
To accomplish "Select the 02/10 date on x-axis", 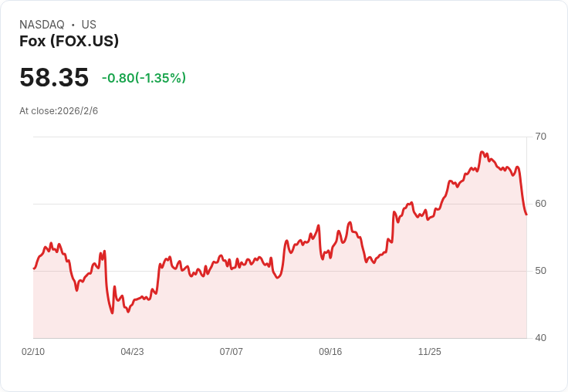I will tap(33, 352).
